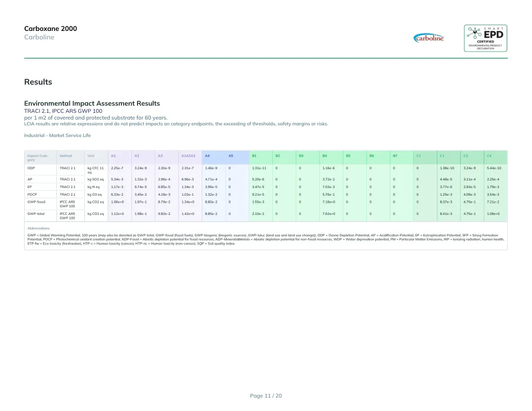
Task: Click the ODP A1 value 2.25e-7
Action: [117, 168]
